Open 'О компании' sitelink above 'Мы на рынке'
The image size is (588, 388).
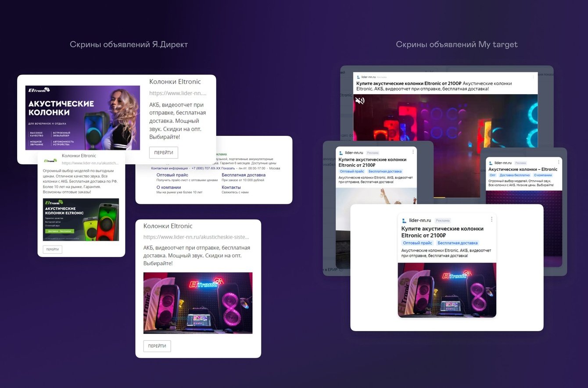[169, 187]
